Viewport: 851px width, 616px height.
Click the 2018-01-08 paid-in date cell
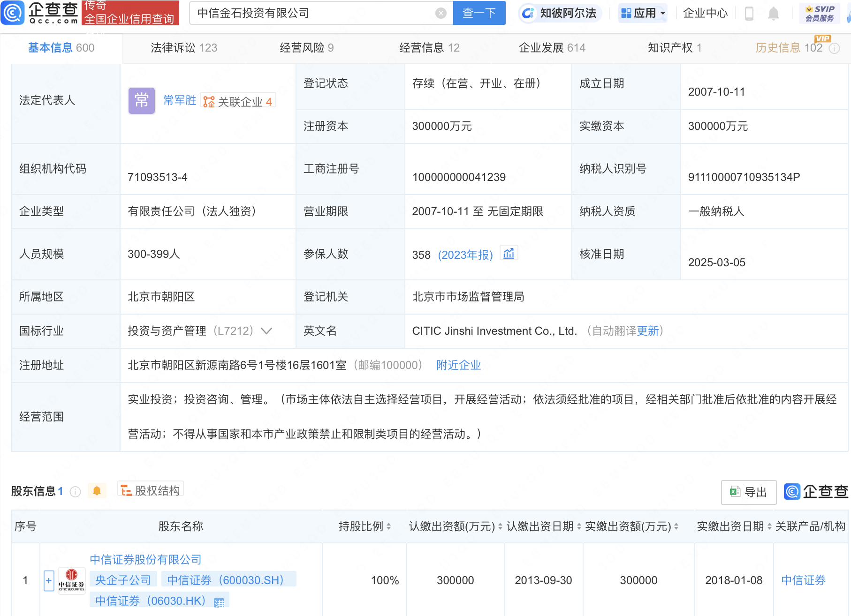click(734, 580)
